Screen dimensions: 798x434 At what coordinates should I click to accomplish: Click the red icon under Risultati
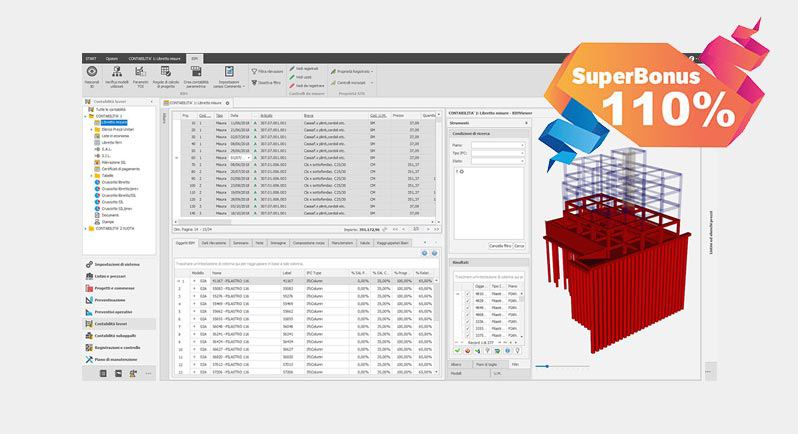coord(467,351)
